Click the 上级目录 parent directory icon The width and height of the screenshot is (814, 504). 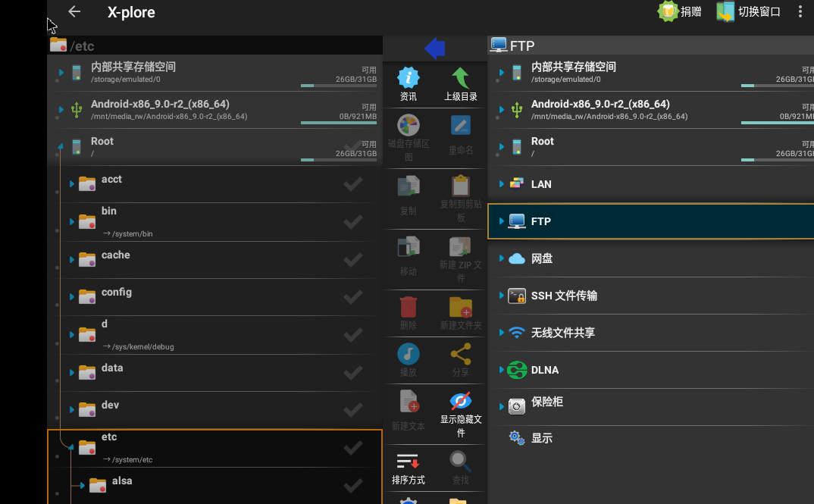point(459,82)
